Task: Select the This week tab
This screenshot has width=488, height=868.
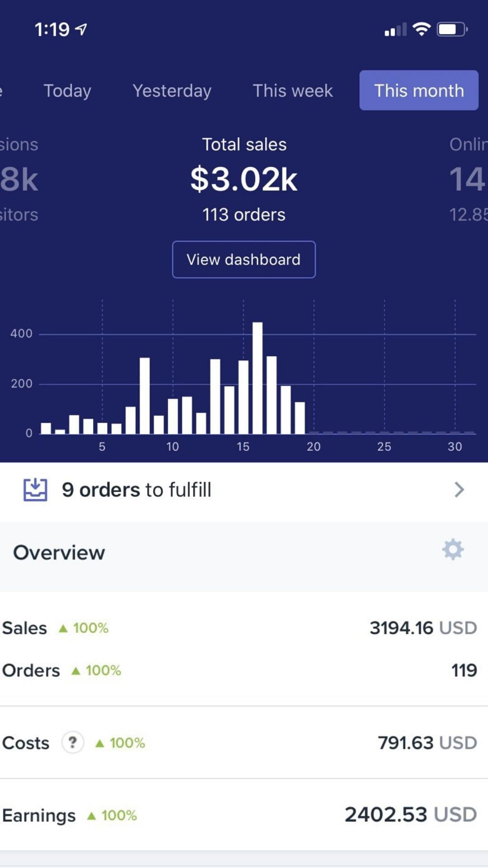Action: coord(292,91)
